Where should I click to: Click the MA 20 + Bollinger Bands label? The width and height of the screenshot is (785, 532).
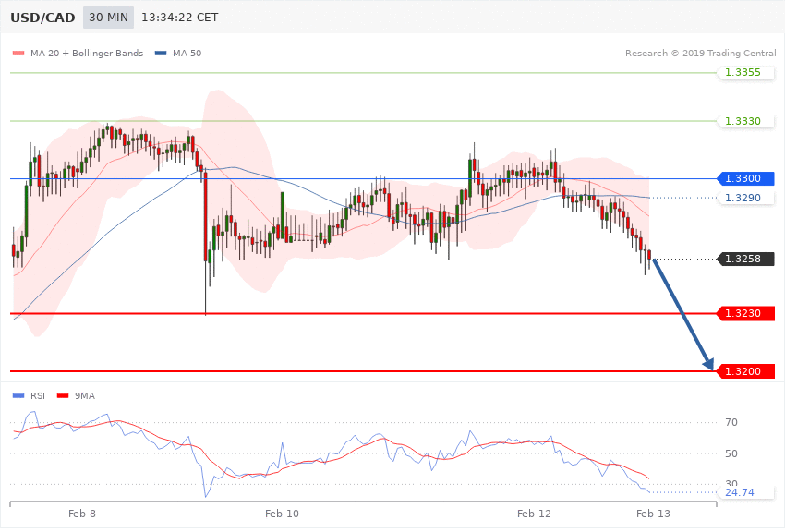(x=87, y=53)
